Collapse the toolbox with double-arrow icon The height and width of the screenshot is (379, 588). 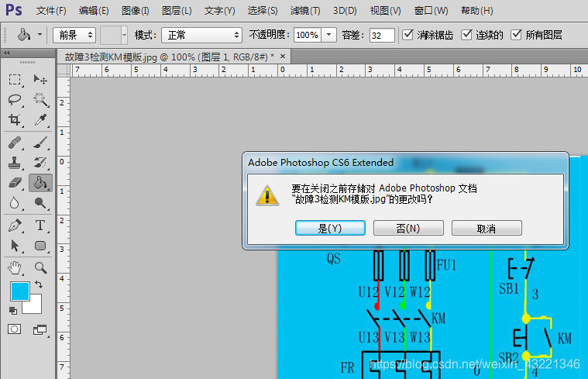(6, 53)
